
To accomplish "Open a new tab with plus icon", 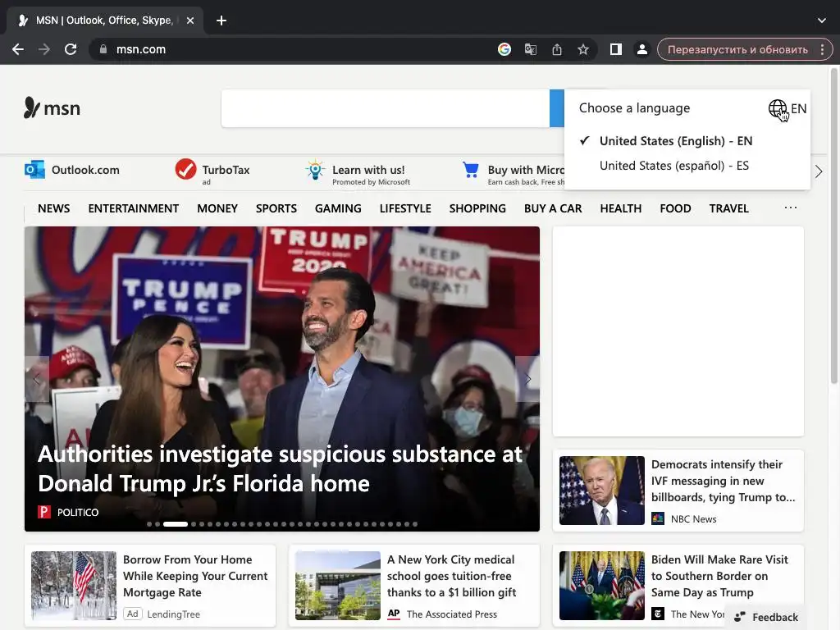I will tap(221, 21).
